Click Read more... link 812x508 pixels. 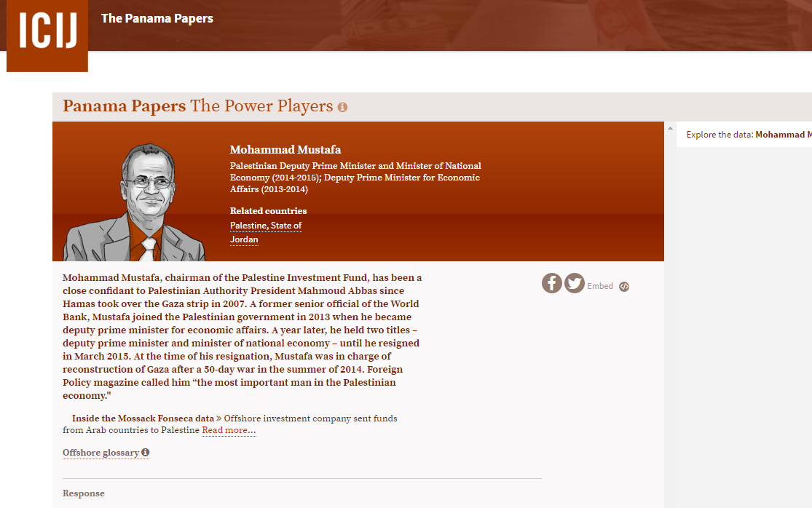click(x=229, y=430)
